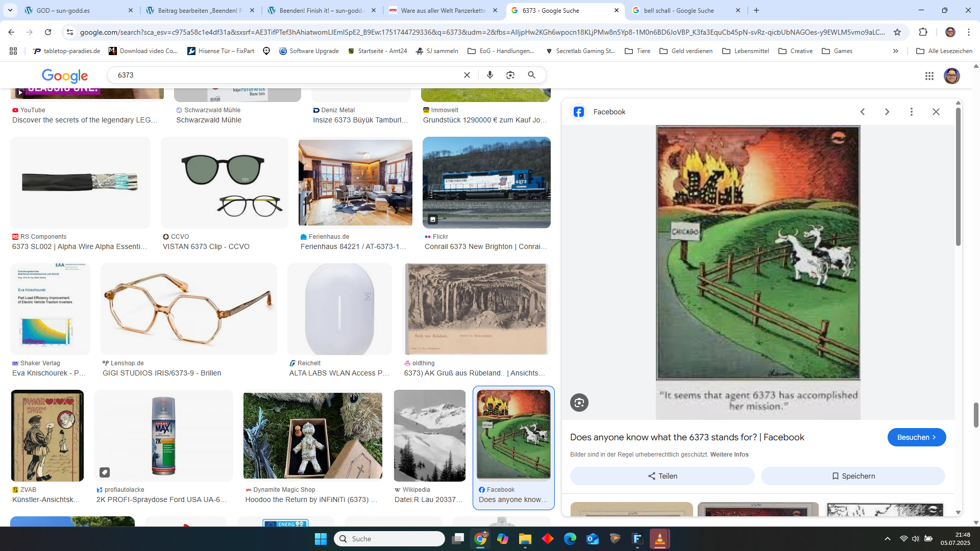Image resolution: width=980 pixels, height=551 pixels.
Task: Open more options menu in preview panel
Action: (x=912, y=112)
